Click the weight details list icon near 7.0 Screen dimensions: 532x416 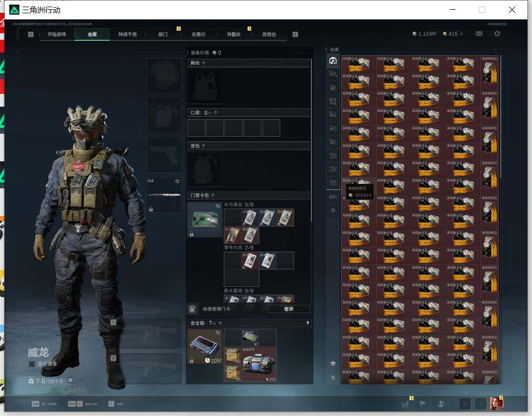coord(70,380)
